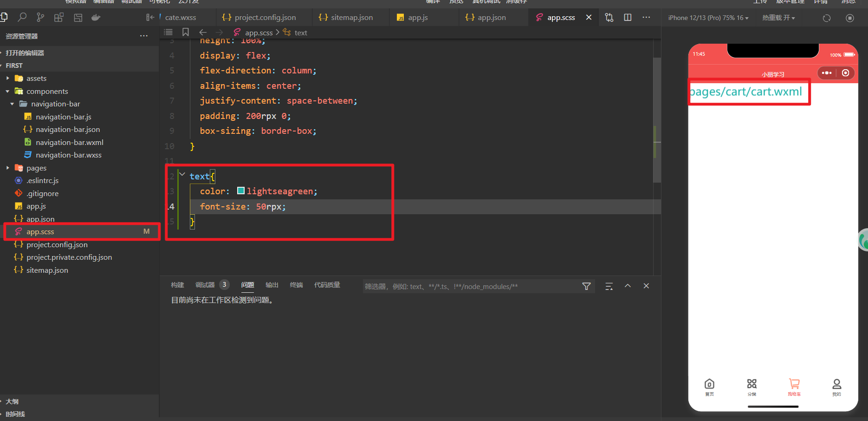868x421 pixels.
Task: Split the editor to the right
Action: 628,18
